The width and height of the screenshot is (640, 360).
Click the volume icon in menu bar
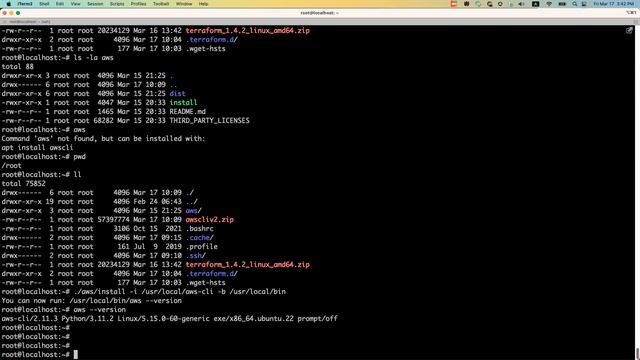coord(521,4)
